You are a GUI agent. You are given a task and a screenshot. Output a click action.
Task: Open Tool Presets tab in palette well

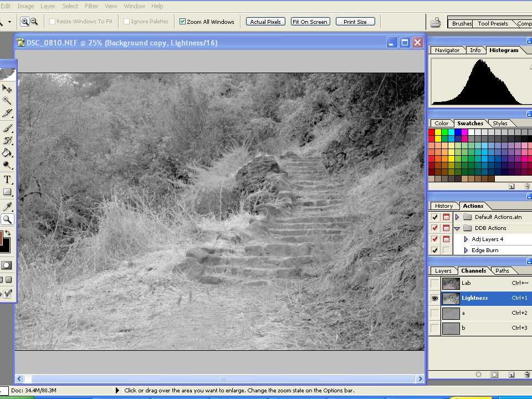point(493,23)
